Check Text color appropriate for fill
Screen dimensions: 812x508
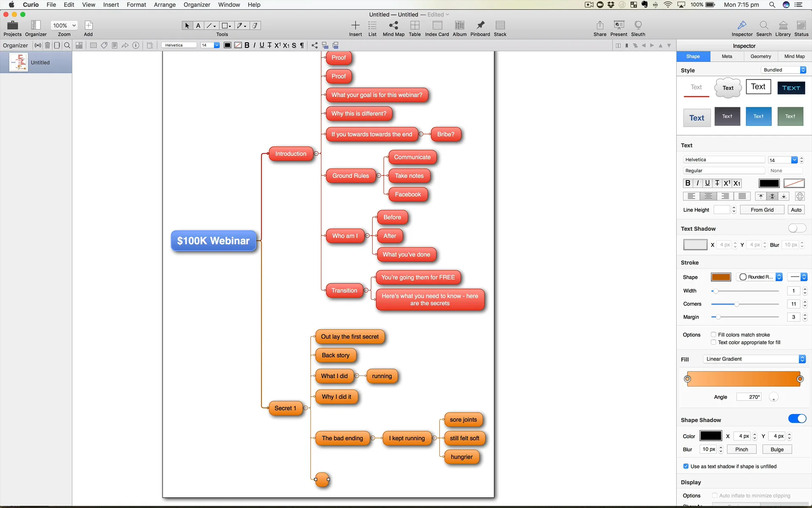pos(713,342)
